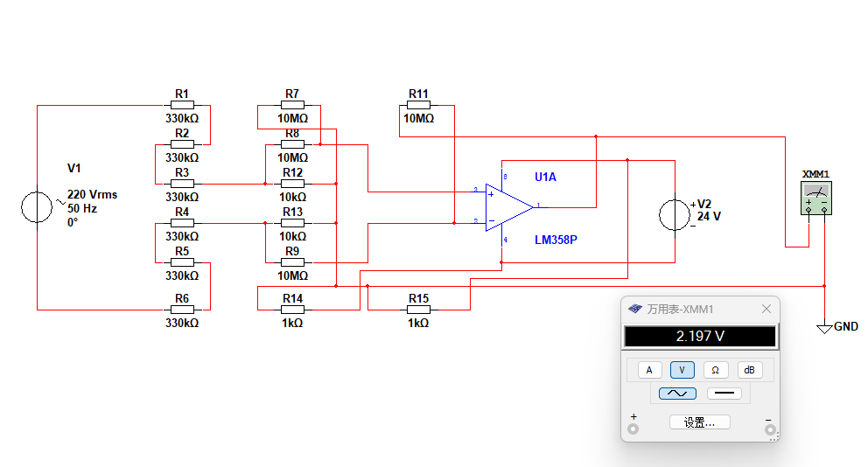Select resistor R8 symbol
Screen dimensions: 868x467
293,144
